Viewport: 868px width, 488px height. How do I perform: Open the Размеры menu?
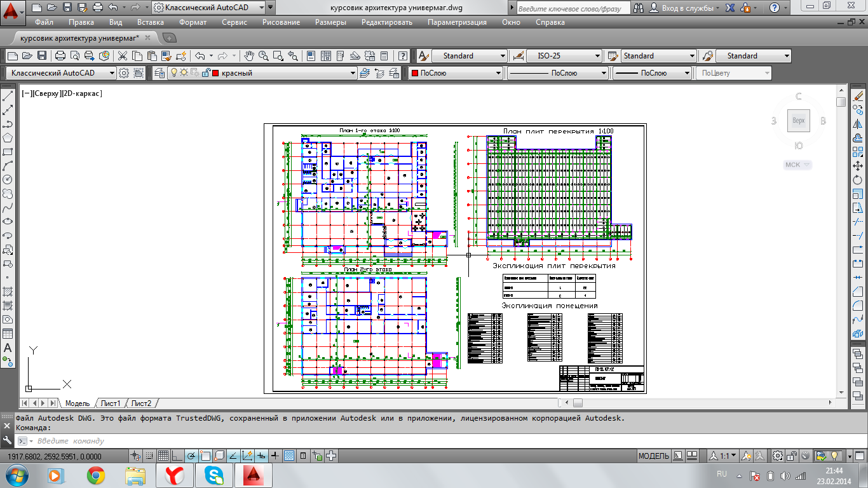click(330, 22)
